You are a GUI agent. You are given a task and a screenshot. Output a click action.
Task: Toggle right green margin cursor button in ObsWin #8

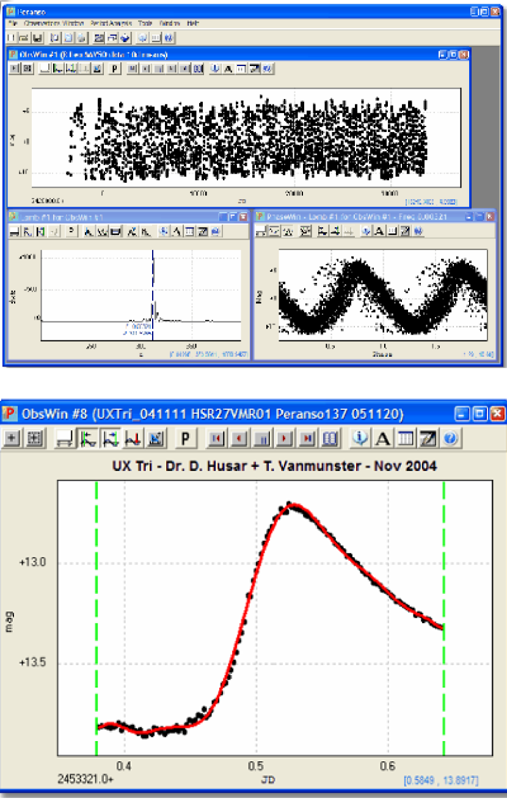[x=109, y=438]
